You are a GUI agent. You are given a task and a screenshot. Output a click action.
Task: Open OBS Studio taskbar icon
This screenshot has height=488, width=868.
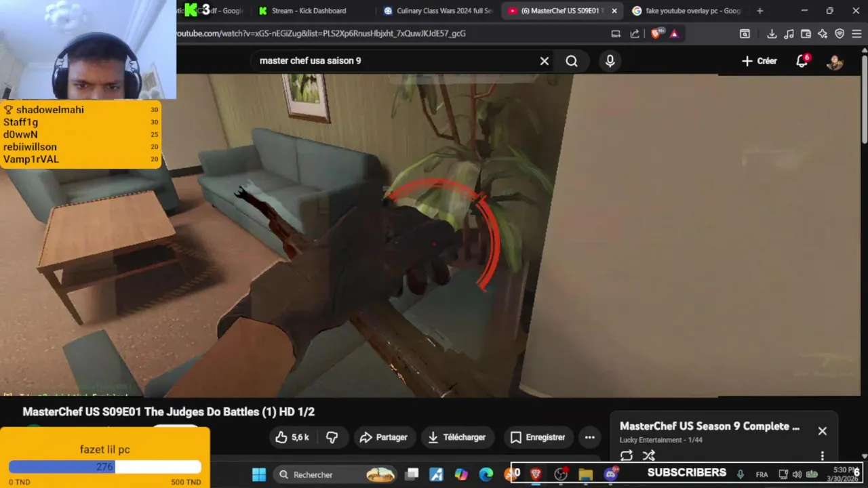pos(561,474)
